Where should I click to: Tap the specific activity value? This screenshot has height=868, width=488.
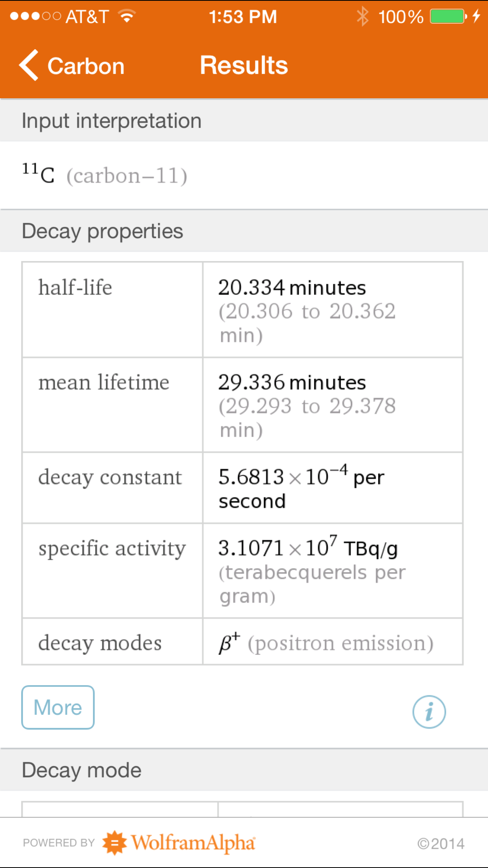point(308,548)
